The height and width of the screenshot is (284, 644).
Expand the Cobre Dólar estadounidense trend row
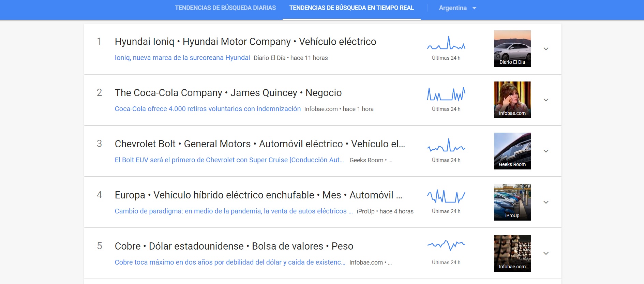(546, 253)
